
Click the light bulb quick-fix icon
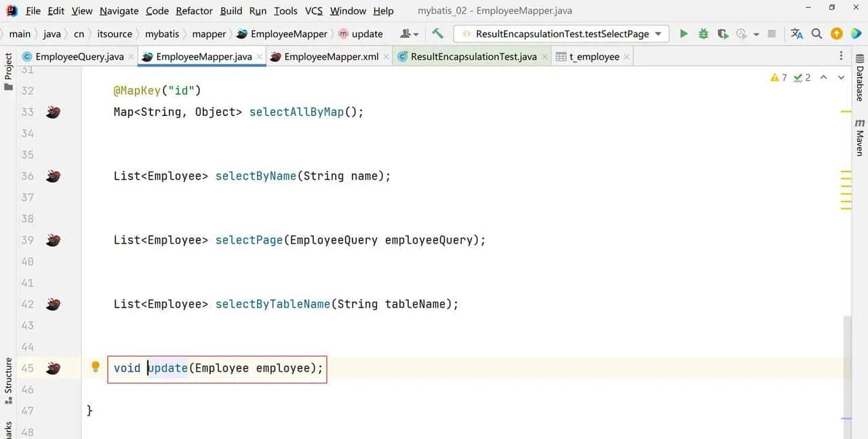(96, 367)
